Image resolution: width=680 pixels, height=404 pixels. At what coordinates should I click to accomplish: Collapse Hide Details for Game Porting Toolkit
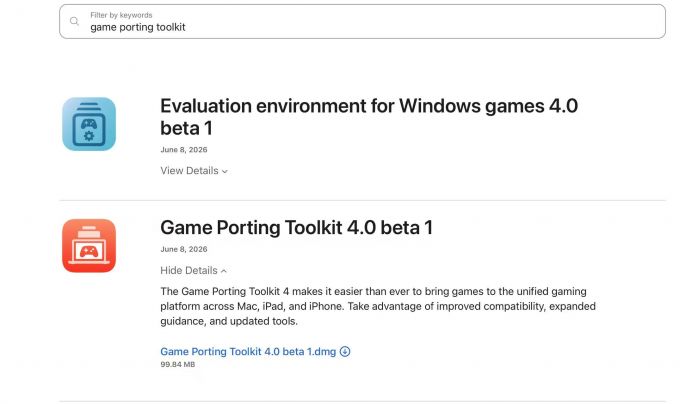(193, 270)
